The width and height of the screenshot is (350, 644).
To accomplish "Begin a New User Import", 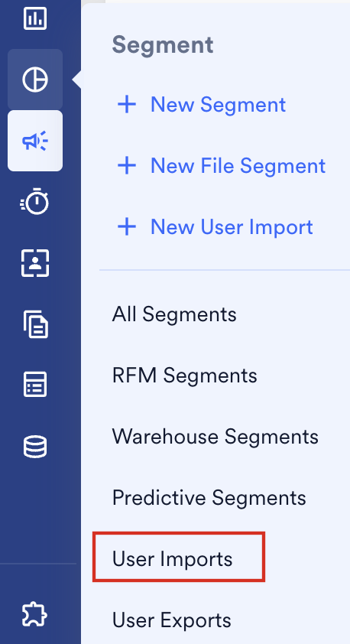I will [232, 226].
